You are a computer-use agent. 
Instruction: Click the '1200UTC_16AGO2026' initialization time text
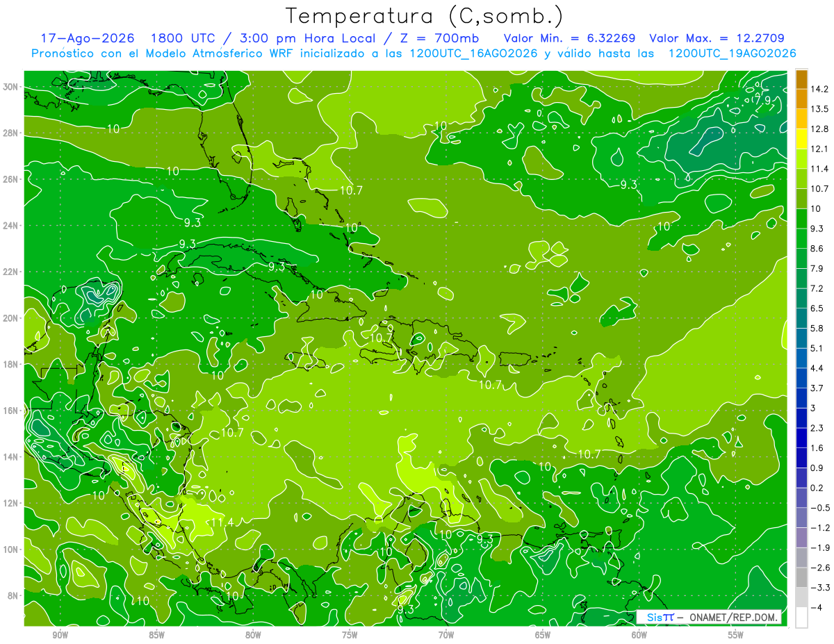coord(474,53)
